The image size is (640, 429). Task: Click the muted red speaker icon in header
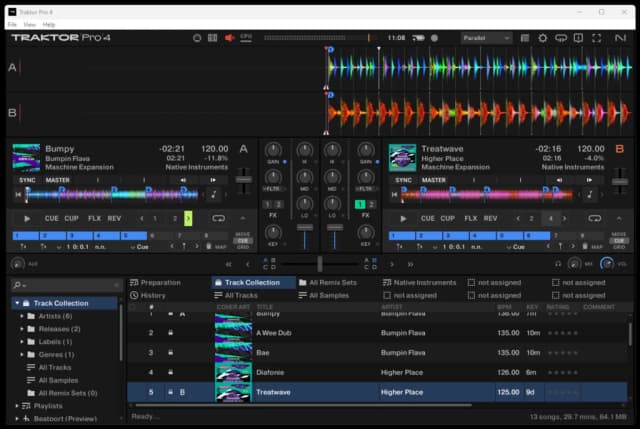tap(229, 38)
